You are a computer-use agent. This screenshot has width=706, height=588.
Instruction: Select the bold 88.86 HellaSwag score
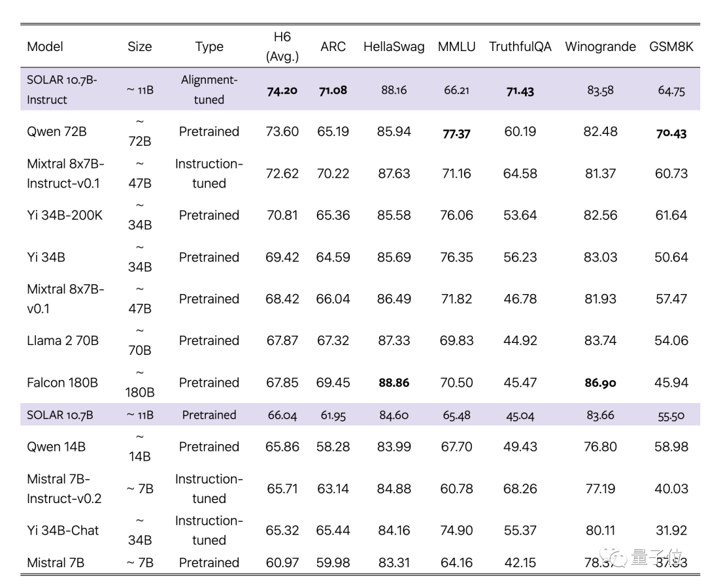tap(394, 382)
